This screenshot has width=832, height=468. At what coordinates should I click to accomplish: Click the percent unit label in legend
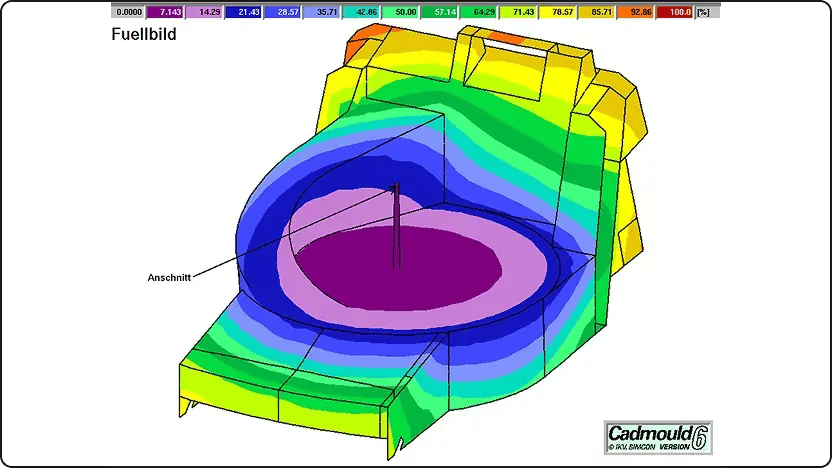[x=704, y=12]
